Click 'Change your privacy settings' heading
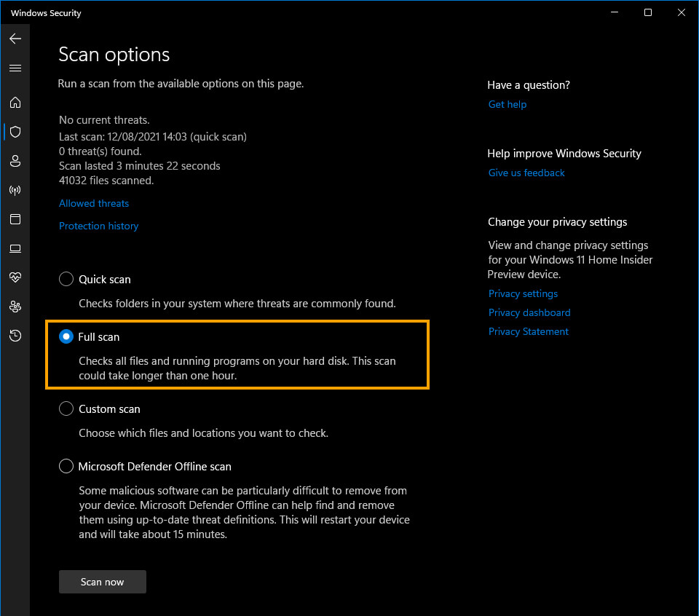Viewport: 699px width, 616px height. (x=557, y=222)
